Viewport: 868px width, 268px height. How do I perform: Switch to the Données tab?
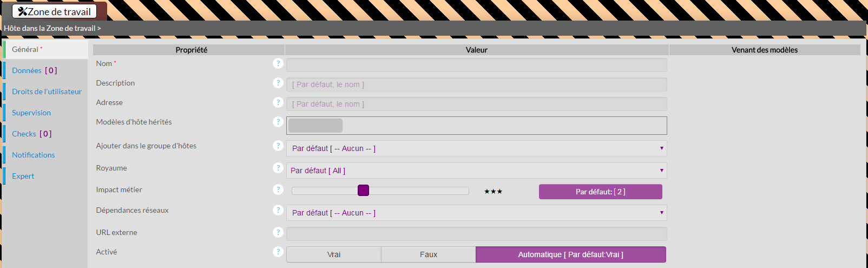tap(34, 70)
